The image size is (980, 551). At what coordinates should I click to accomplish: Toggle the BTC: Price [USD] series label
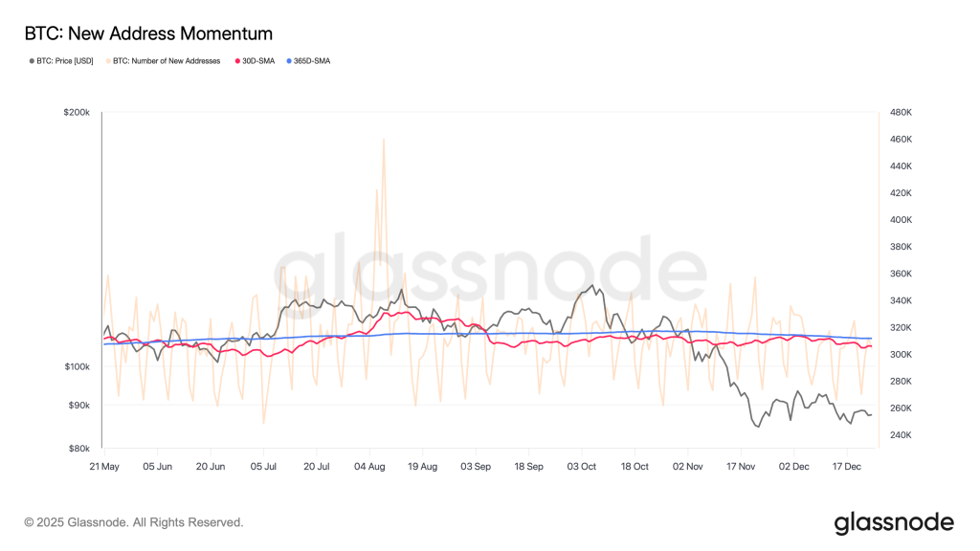pyautogui.click(x=65, y=61)
